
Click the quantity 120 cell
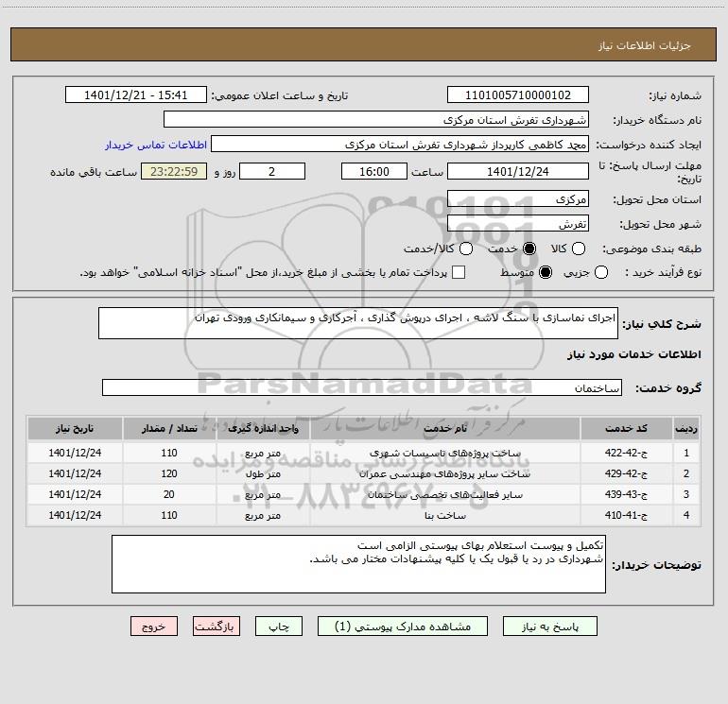coord(169,473)
